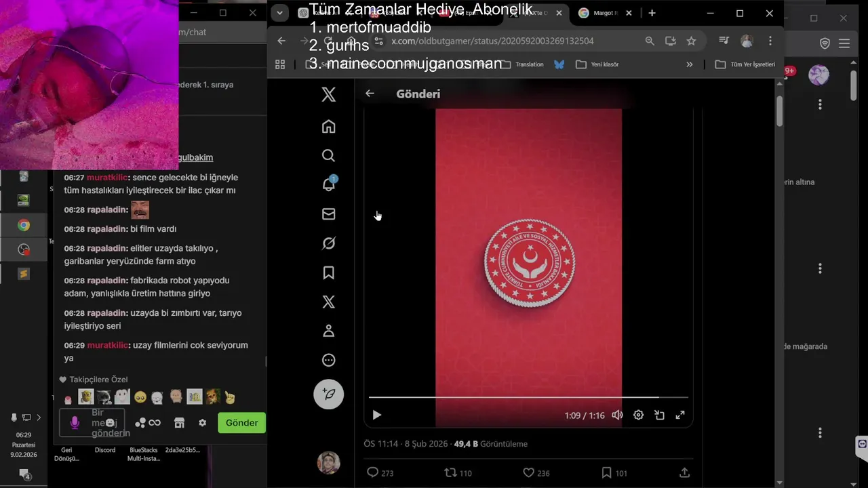Click purple microphone icon in chat input
The image size is (868, 488).
click(75, 422)
